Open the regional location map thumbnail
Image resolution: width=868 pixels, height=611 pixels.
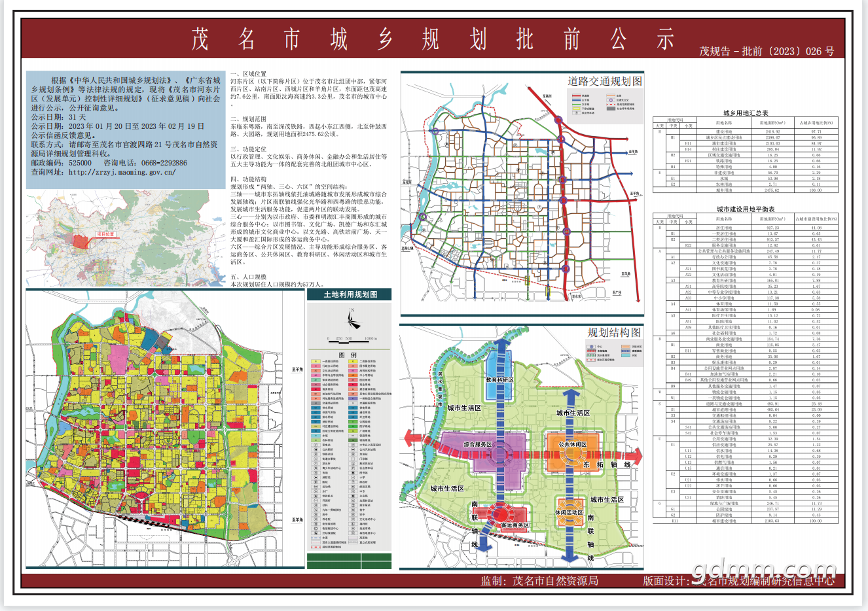[126, 238]
